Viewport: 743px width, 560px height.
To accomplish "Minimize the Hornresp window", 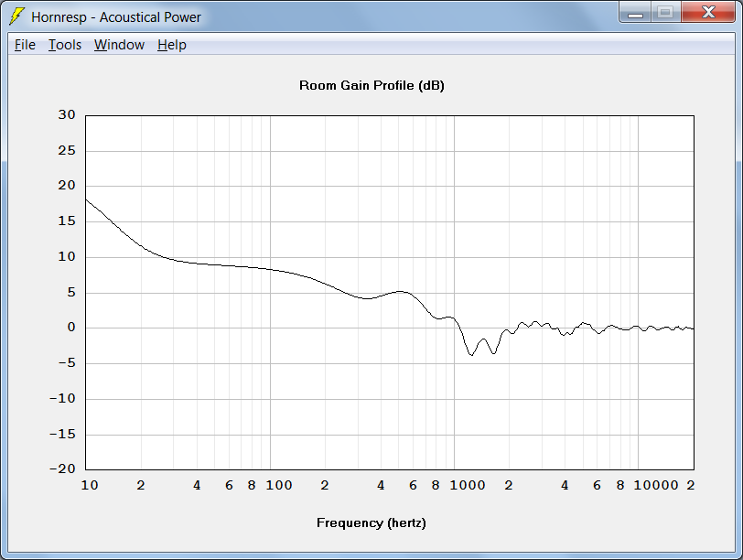I will pyautogui.click(x=635, y=13).
